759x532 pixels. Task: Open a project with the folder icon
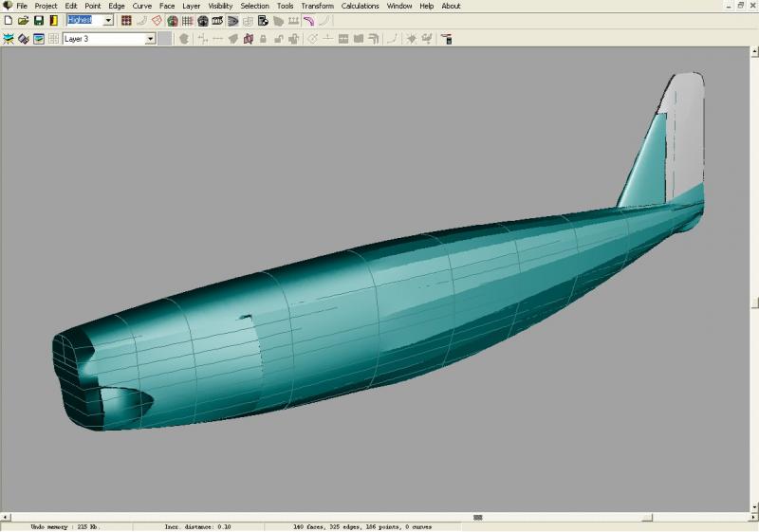coord(23,20)
